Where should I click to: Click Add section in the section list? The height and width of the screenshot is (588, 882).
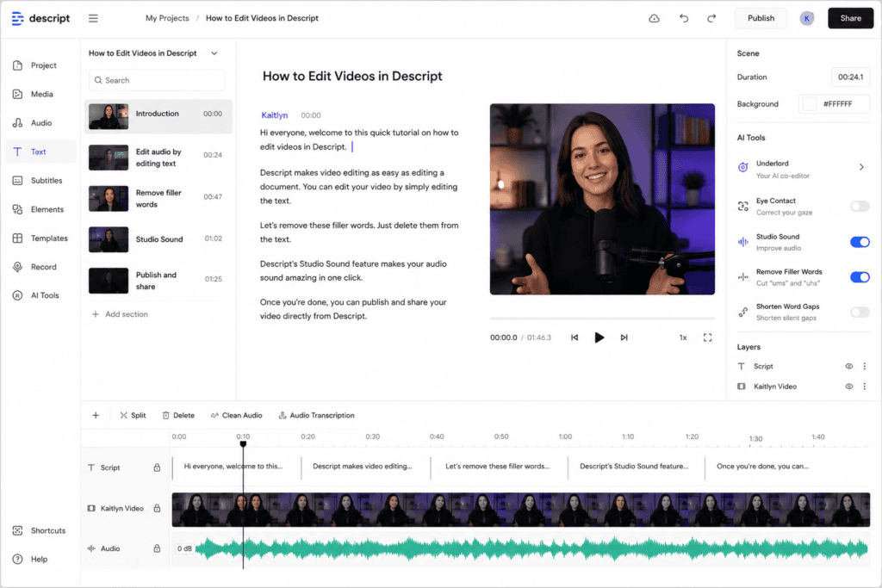(x=120, y=315)
